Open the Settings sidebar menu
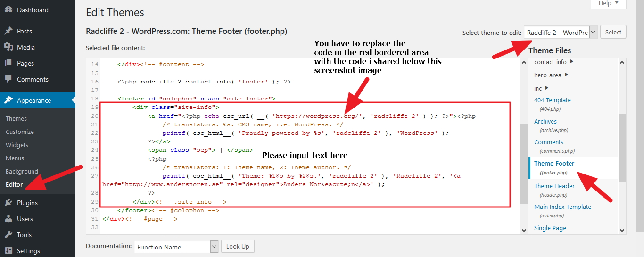 pos(28,251)
